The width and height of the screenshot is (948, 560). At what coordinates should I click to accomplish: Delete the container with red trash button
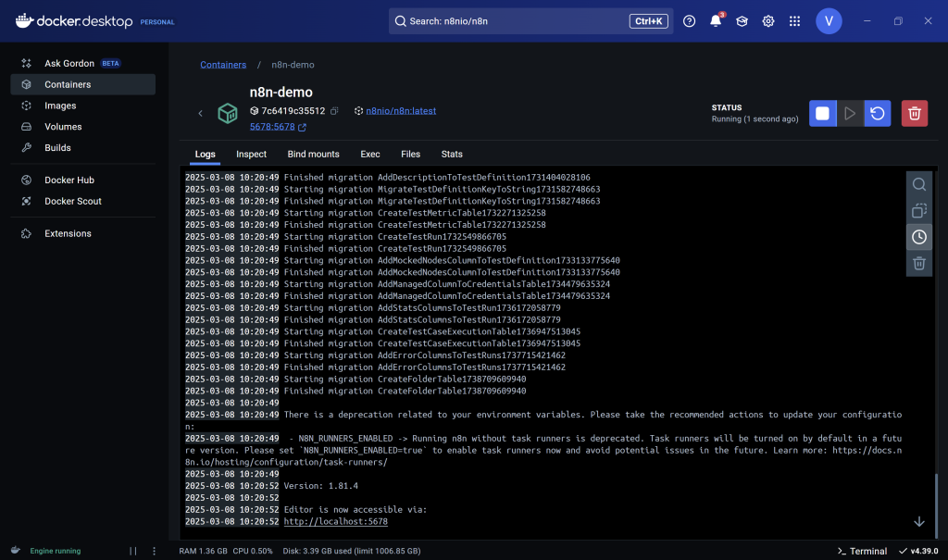pos(914,113)
